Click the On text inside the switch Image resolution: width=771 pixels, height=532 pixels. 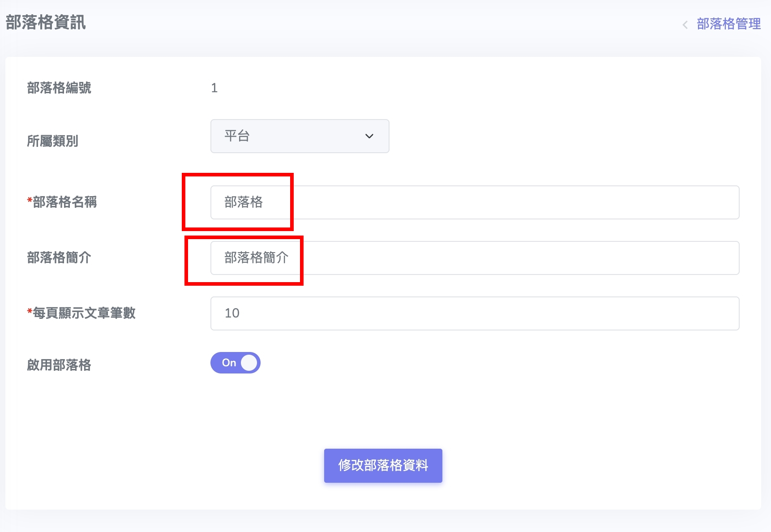229,363
